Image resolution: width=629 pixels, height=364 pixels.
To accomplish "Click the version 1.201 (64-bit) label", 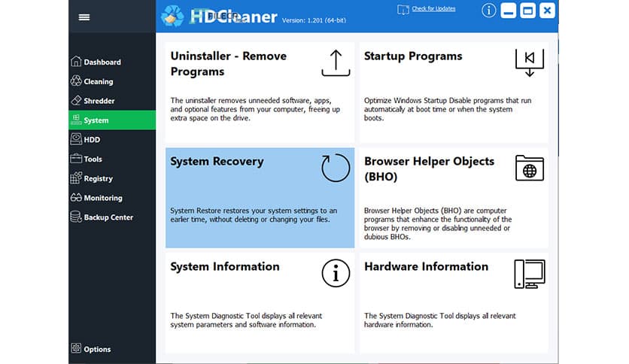I will coord(314,20).
